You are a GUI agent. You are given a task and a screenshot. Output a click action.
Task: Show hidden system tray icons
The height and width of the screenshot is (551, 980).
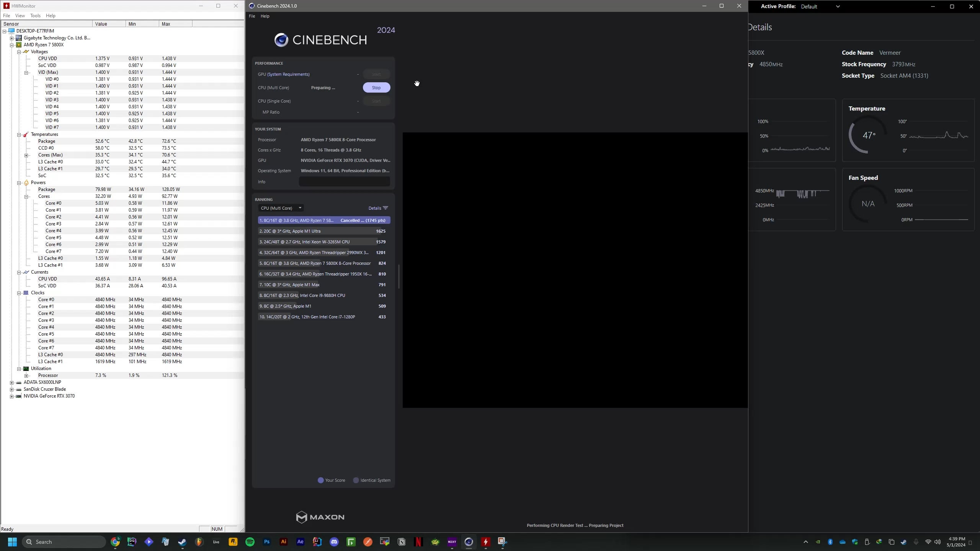tap(806, 542)
